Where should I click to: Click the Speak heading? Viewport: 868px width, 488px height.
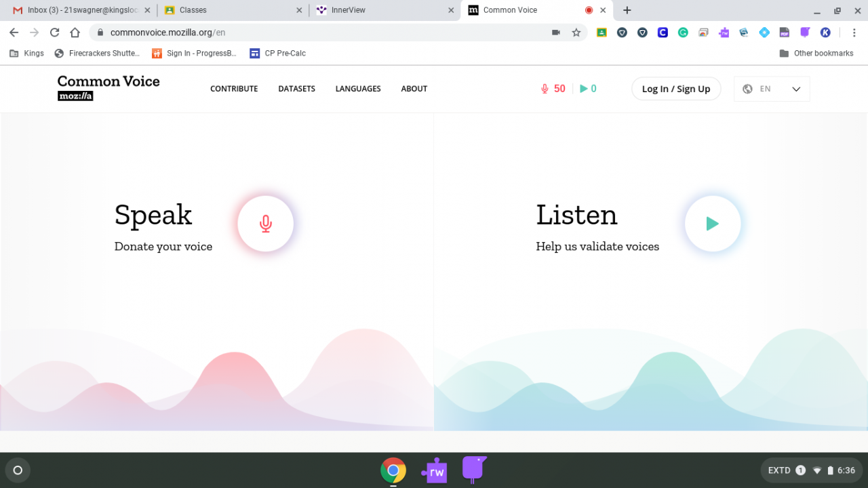(x=153, y=215)
